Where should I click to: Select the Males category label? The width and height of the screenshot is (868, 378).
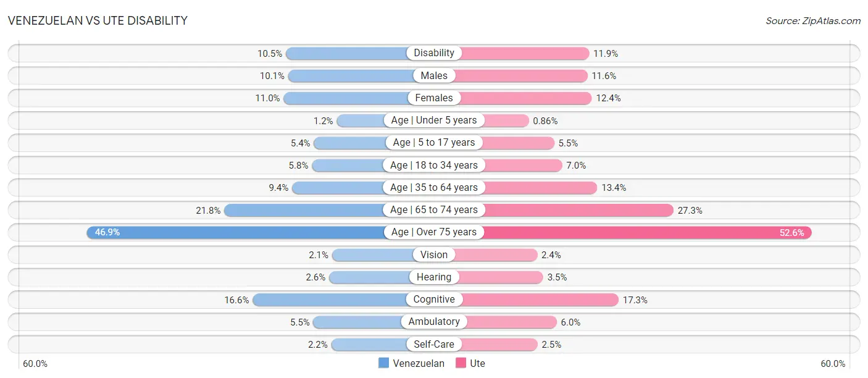434,75
